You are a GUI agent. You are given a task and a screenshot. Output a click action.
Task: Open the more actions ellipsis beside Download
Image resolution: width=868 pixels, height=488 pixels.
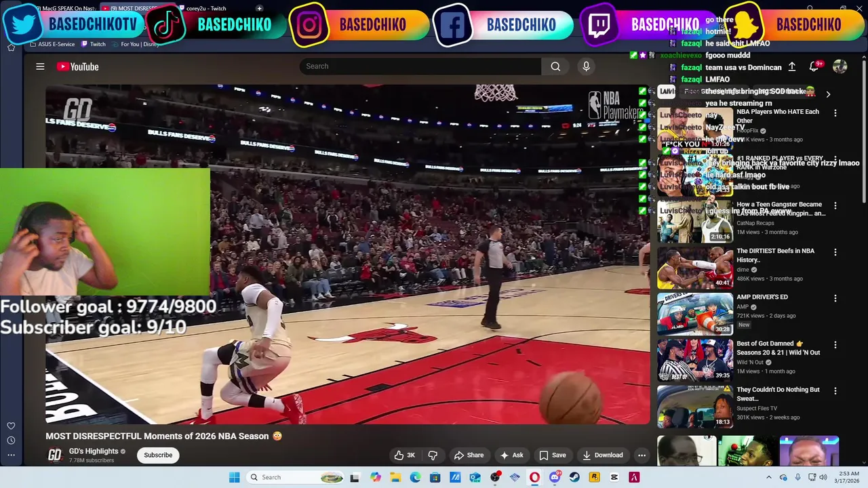point(642,455)
